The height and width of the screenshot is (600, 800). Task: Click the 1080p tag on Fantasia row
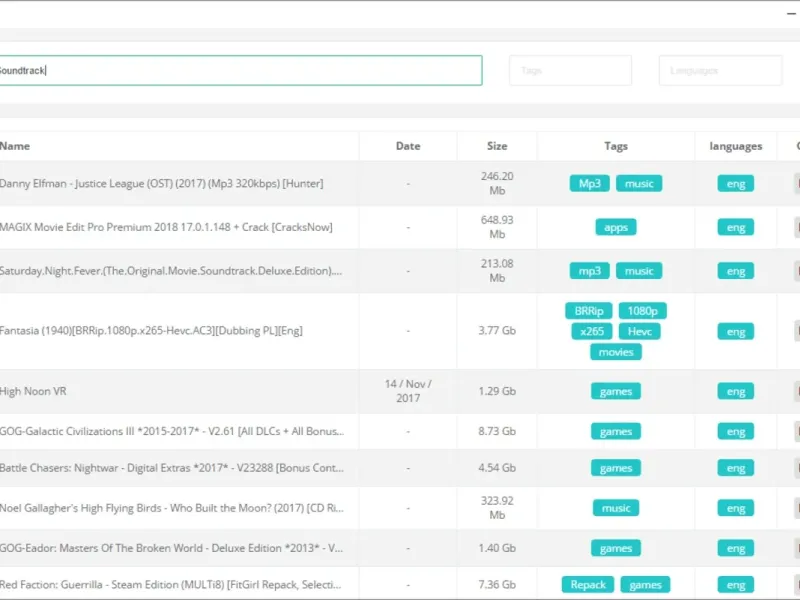(642, 311)
